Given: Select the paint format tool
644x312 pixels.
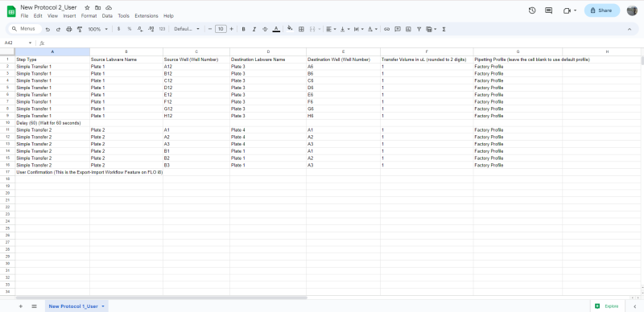Looking at the screenshot, I should 80,29.
